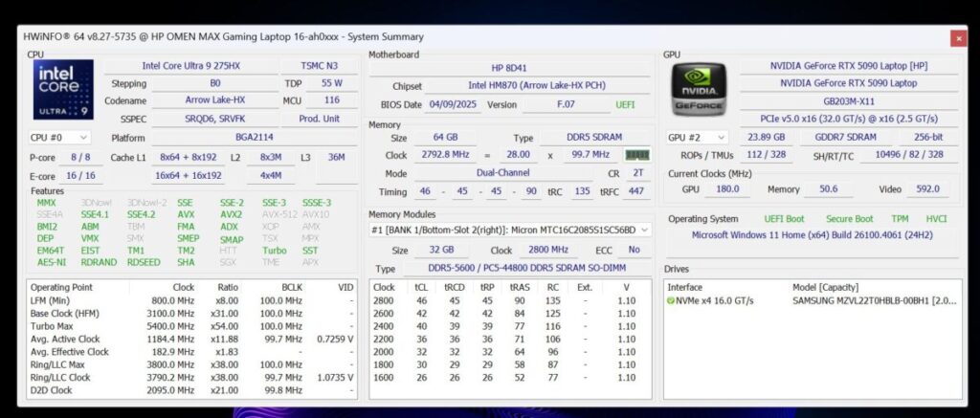Click the Secure Boot label

[850, 219]
